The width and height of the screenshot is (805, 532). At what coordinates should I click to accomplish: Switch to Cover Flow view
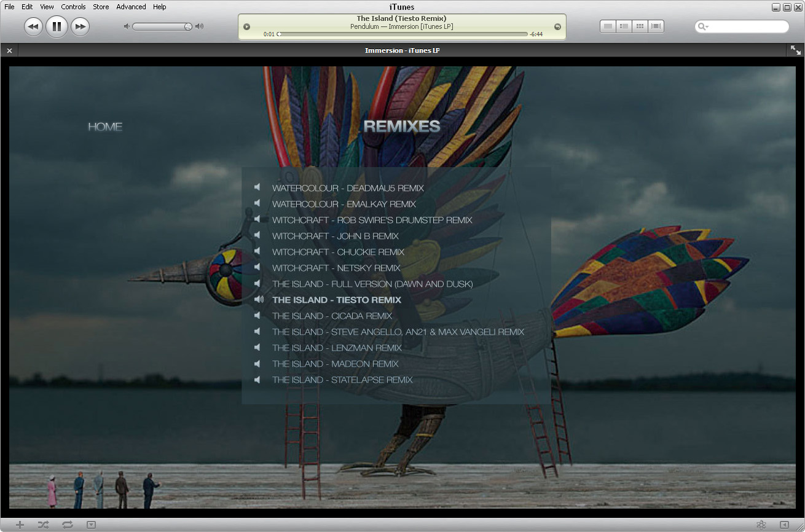656,26
